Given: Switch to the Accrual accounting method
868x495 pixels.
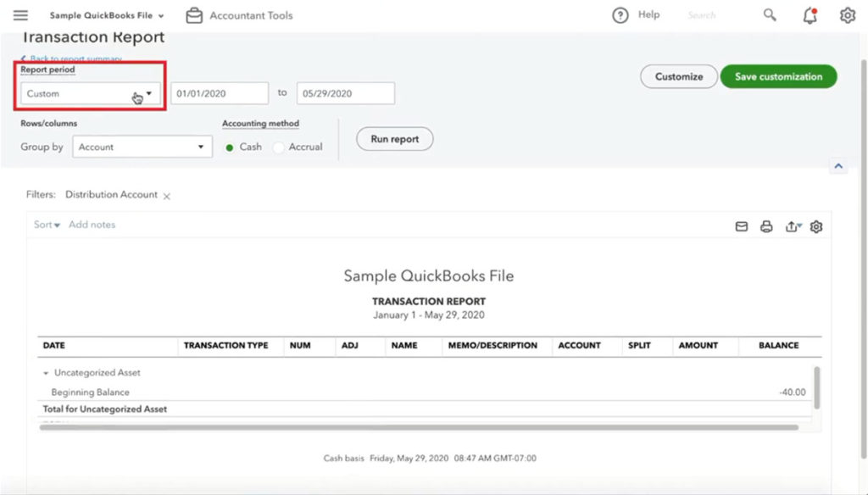Looking at the screenshot, I should [278, 146].
